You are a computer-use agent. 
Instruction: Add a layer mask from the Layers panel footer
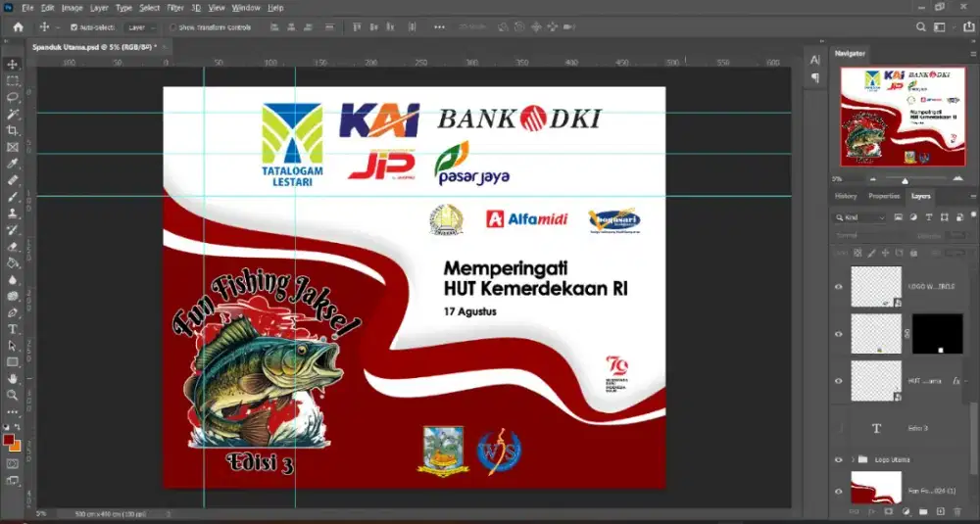pyautogui.click(x=888, y=511)
